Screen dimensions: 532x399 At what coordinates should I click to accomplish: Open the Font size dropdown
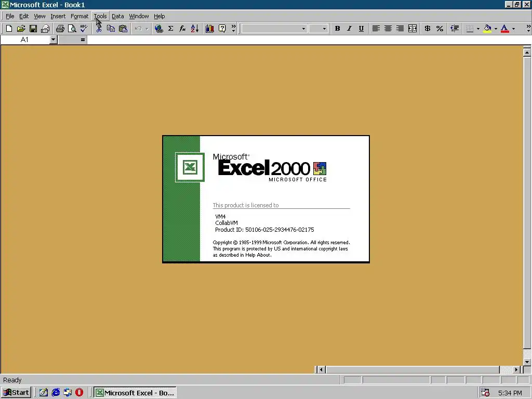point(324,29)
